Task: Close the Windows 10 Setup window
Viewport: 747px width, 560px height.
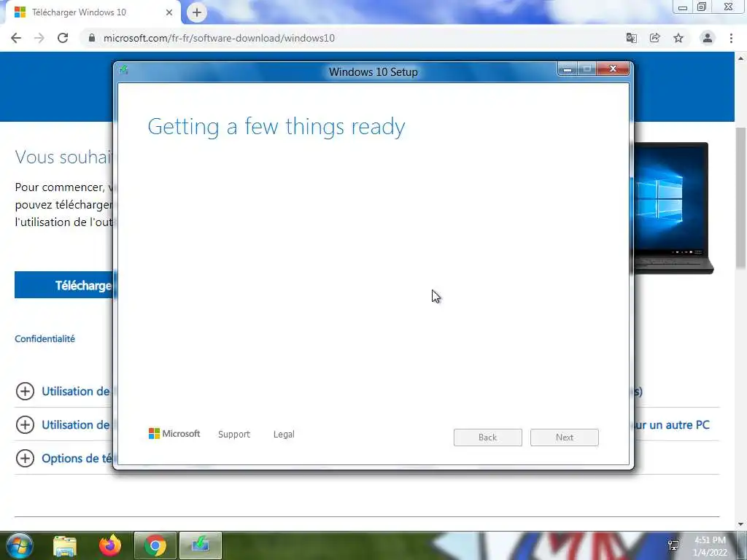Action: point(613,69)
